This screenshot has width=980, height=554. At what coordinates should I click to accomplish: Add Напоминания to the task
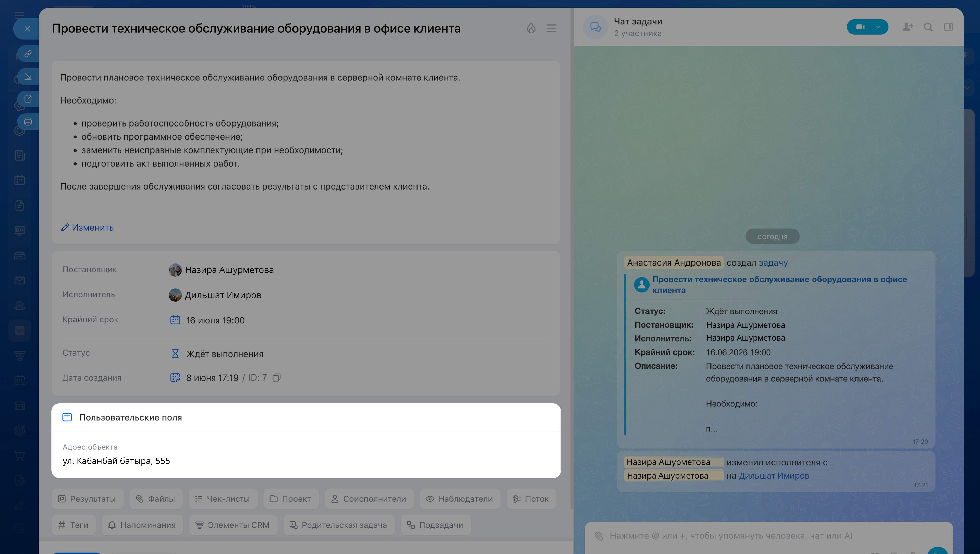tap(142, 525)
